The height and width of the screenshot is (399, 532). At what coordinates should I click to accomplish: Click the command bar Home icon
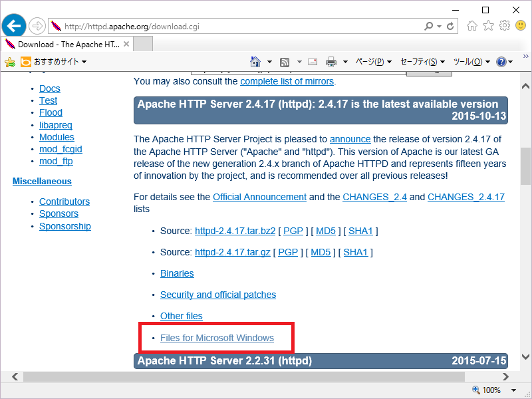click(x=255, y=62)
